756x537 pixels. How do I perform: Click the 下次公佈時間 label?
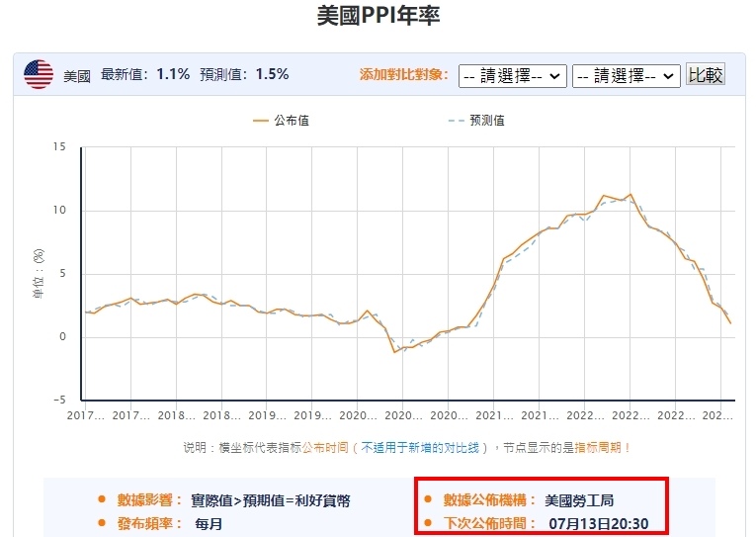click(489, 523)
